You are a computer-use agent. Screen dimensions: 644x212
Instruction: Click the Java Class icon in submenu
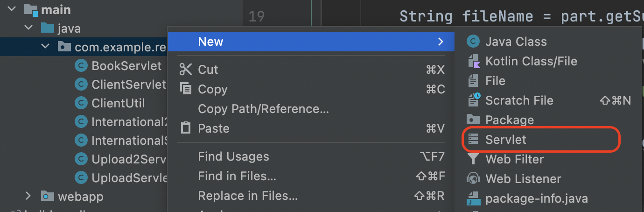click(473, 42)
